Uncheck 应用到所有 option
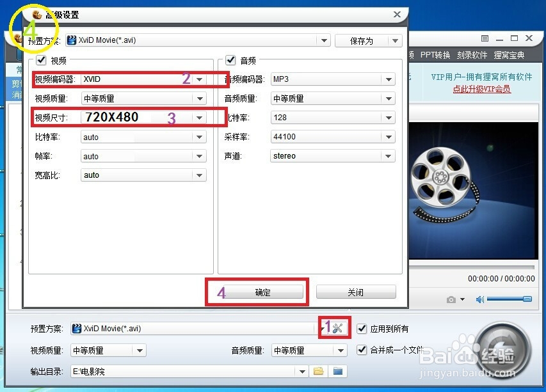The width and height of the screenshot is (546, 392). (x=362, y=328)
